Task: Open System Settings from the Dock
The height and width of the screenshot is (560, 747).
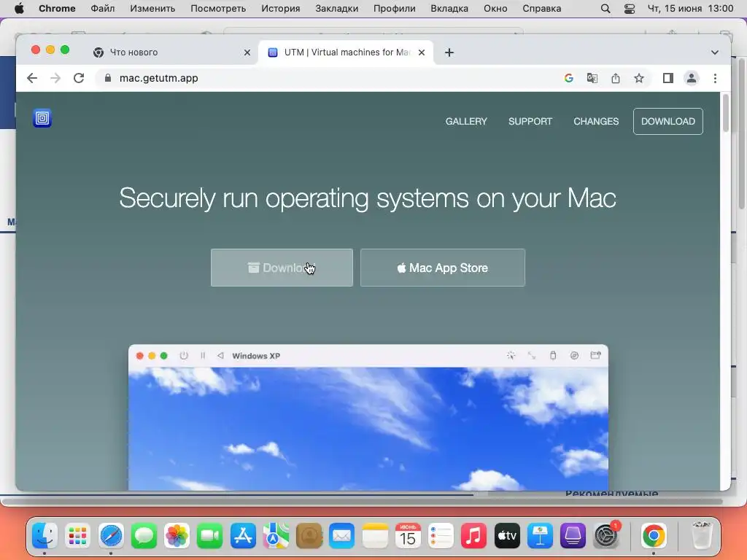Action: pyautogui.click(x=606, y=536)
